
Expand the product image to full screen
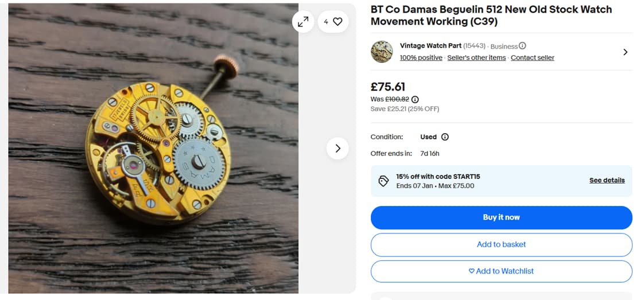coord(302,22)
